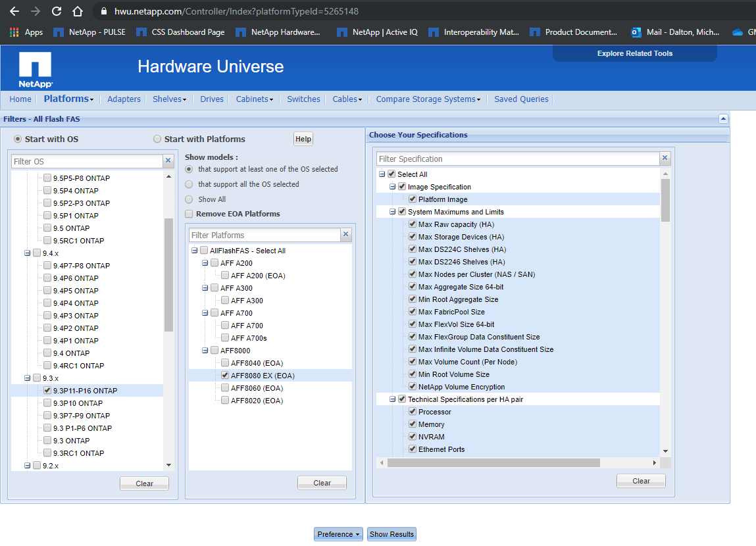Open the Preference dropdown
Screen dimensions: 756x546
click(338, 534)
